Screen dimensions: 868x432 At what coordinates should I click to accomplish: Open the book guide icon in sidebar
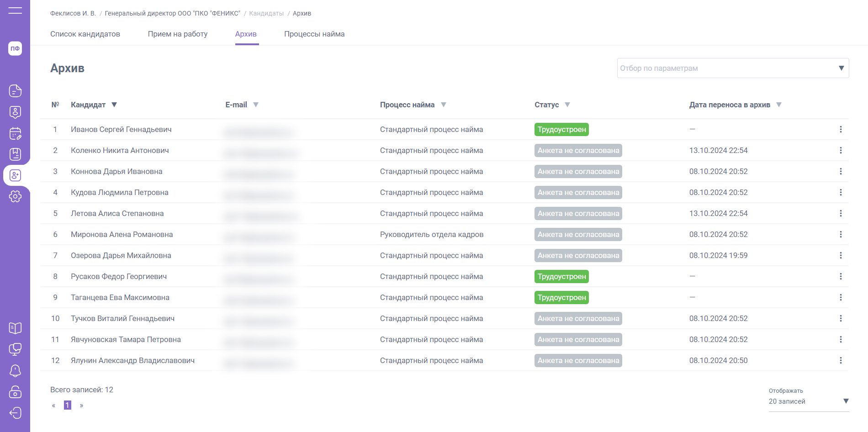(15, 328)
